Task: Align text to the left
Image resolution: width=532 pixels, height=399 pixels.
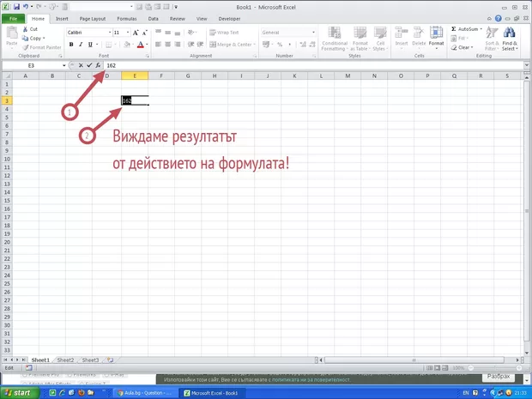Action: (x=158, y=45)
